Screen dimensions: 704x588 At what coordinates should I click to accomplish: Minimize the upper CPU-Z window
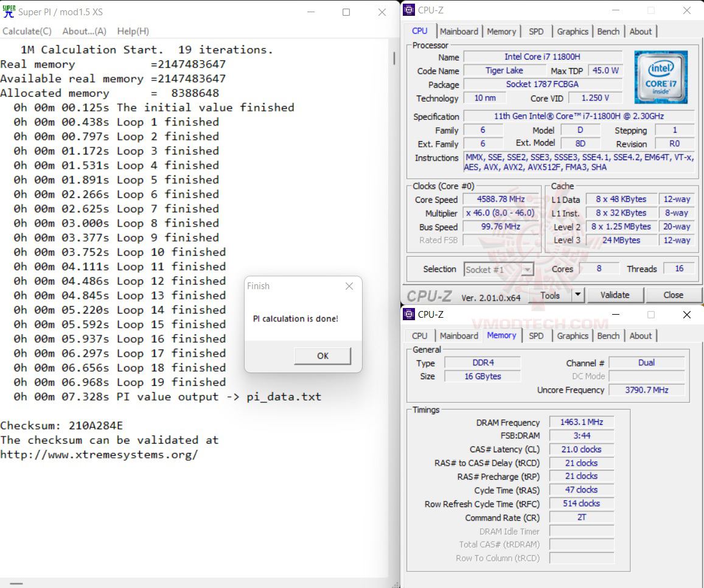[x=616, y=10]
